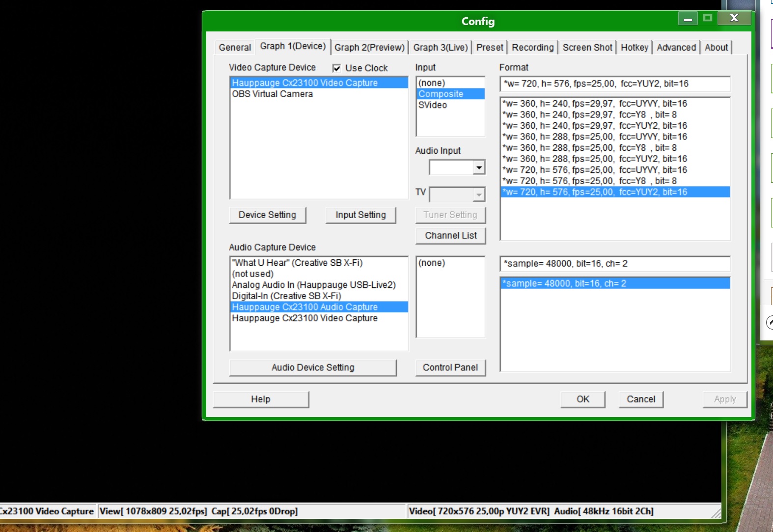Select format 360x240 29,97 YUY2
The width and height of the screenshot is (773, 532).
pyautogui.click(x=615, y=126)
